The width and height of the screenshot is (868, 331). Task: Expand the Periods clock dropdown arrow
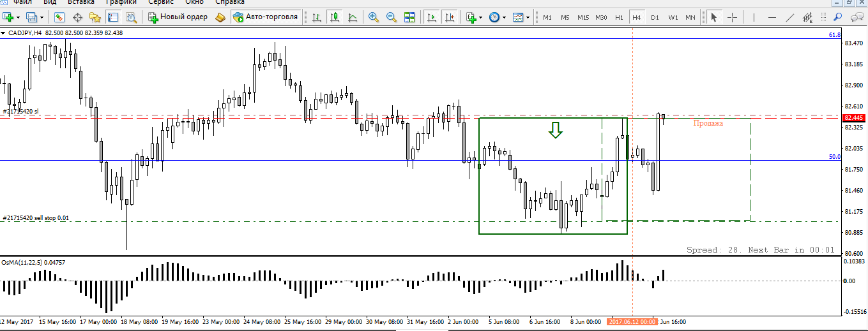(504, 17)
